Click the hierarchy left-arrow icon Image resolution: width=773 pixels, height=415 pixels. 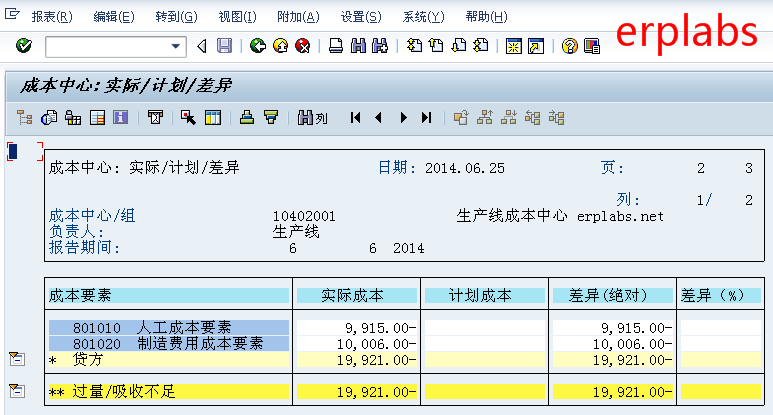(532, 118)
